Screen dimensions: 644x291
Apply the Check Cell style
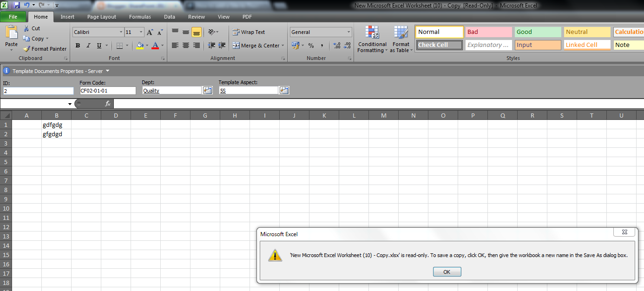[439, 45]
